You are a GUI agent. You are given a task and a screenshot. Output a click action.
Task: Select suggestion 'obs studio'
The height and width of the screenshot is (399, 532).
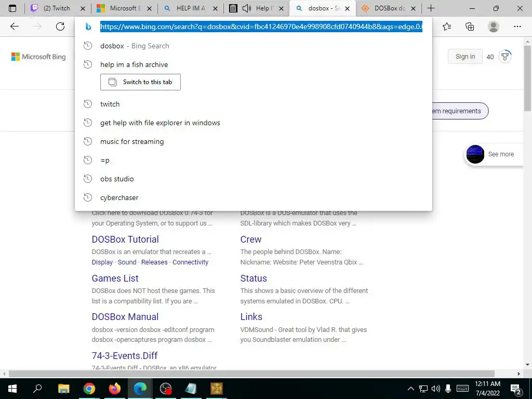coord(254,179)
